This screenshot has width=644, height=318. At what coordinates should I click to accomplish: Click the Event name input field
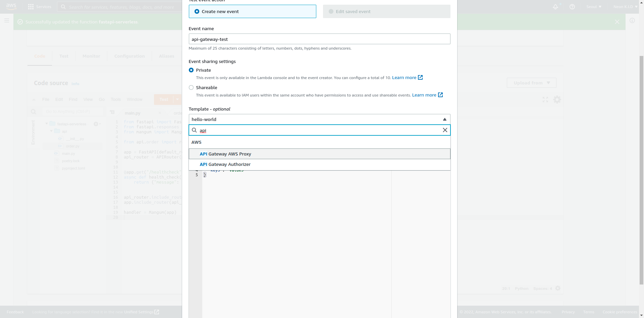pos(320,39)
